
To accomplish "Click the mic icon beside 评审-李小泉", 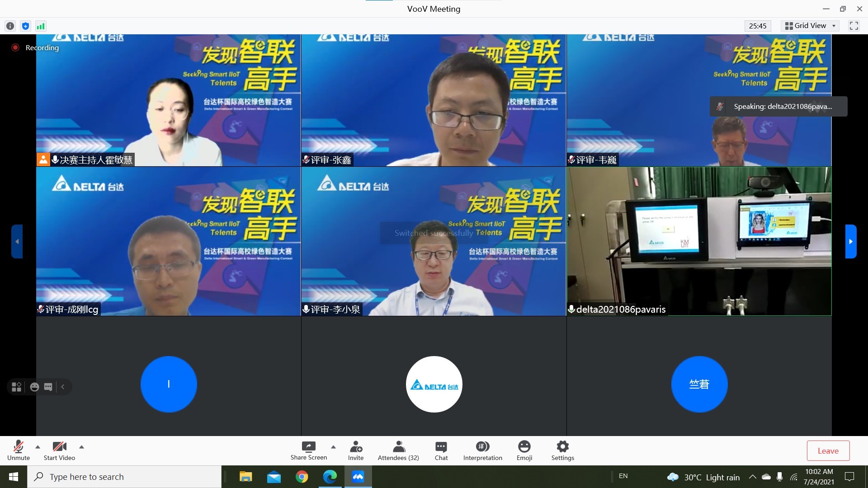I will (x=306, y=309).
